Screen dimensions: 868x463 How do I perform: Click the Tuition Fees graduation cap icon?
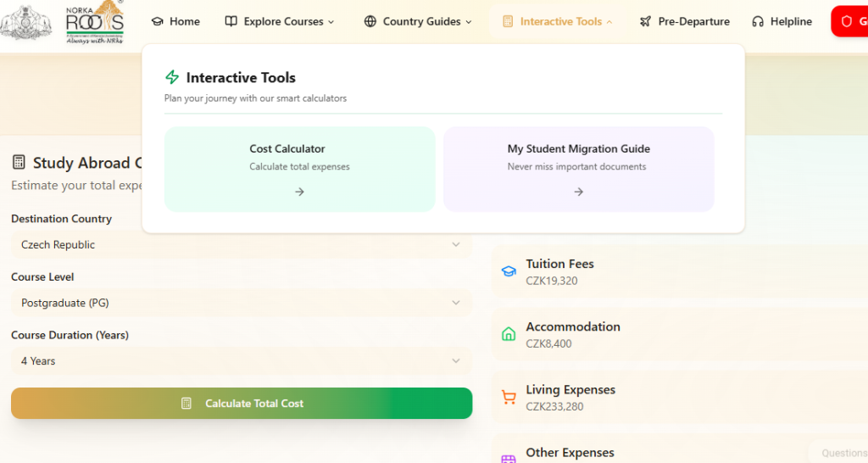509,271
